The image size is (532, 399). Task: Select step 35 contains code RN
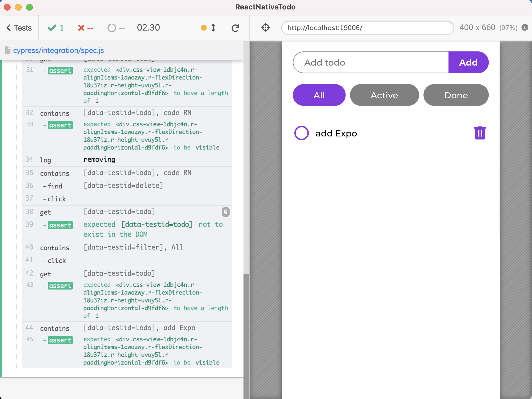point(127,173)
